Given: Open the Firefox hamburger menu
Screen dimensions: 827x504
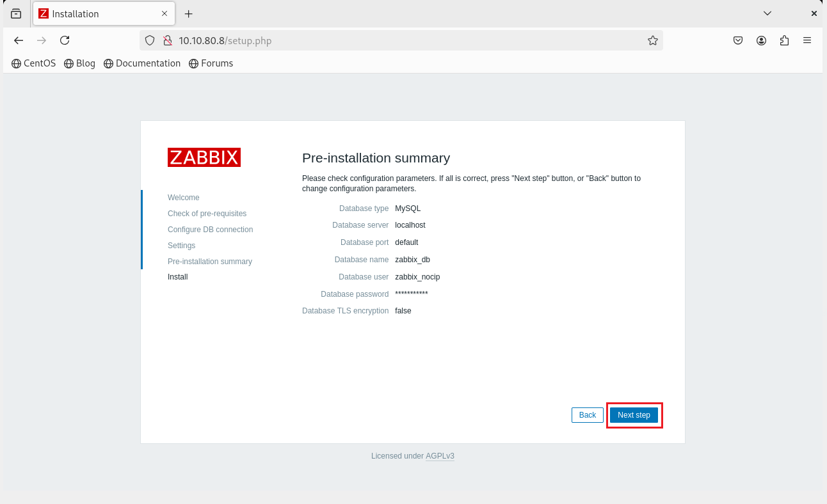Looking at the screenshot, I should (807, 40).
